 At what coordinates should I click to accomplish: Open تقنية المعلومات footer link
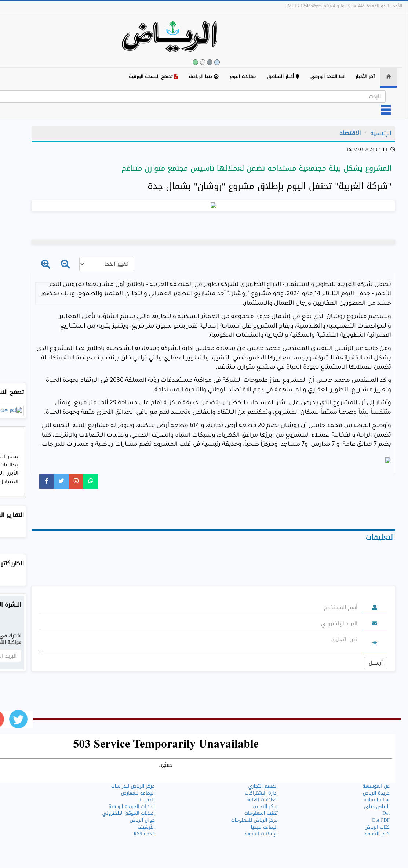pos(261,813)
